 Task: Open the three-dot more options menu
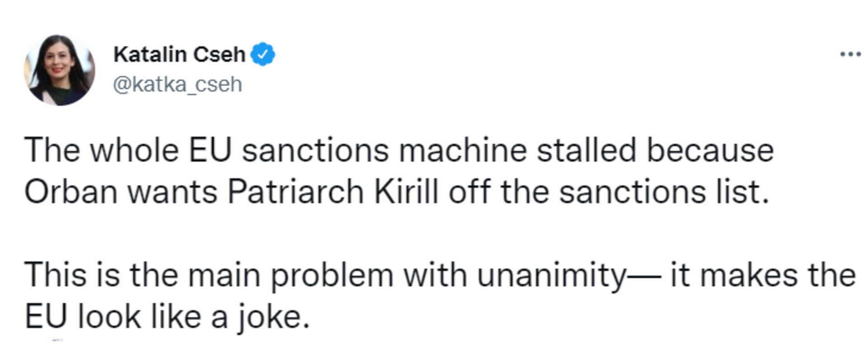[850, 54]
